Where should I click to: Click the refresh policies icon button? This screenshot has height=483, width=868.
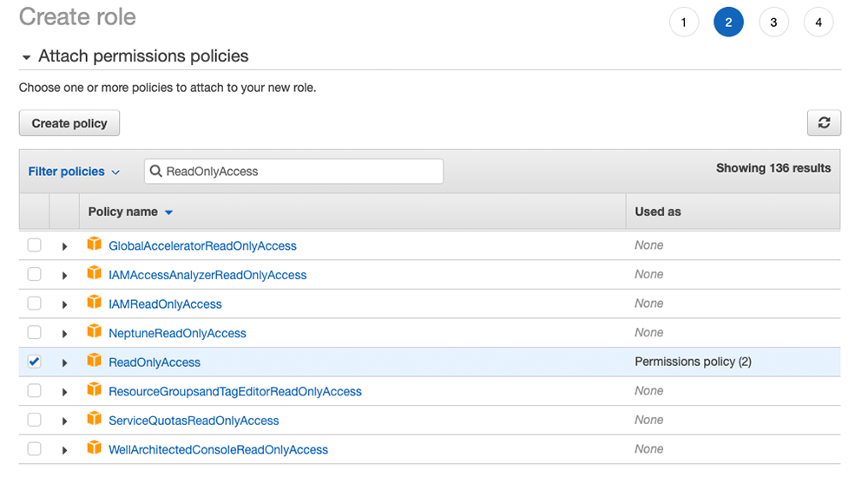(x=824, y=123)
